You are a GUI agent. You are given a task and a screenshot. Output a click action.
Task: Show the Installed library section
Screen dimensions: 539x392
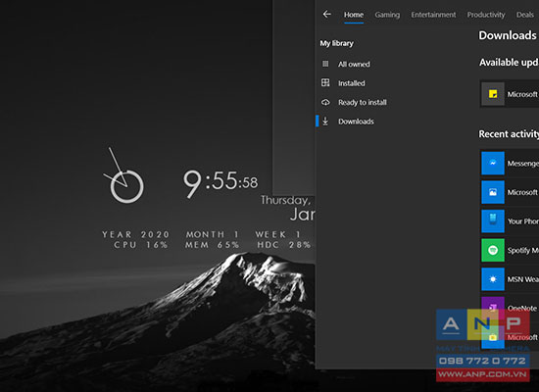[x=351, y=83]
